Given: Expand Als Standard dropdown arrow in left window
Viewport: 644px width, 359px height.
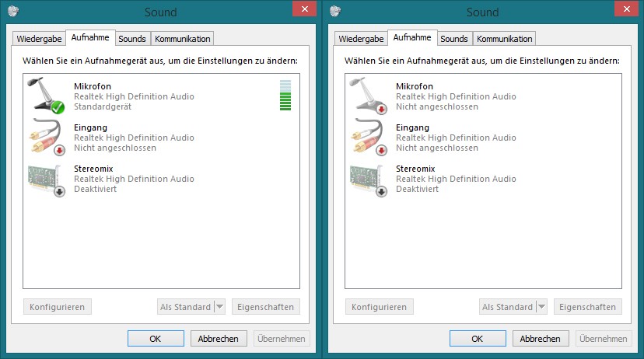Looking at the screenshot, I should coord(220,306).
